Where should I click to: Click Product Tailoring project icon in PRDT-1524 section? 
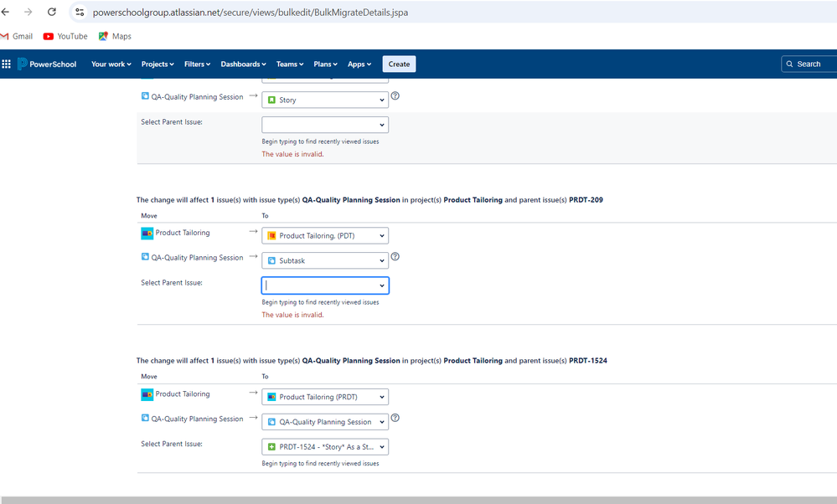pos(147,394)
